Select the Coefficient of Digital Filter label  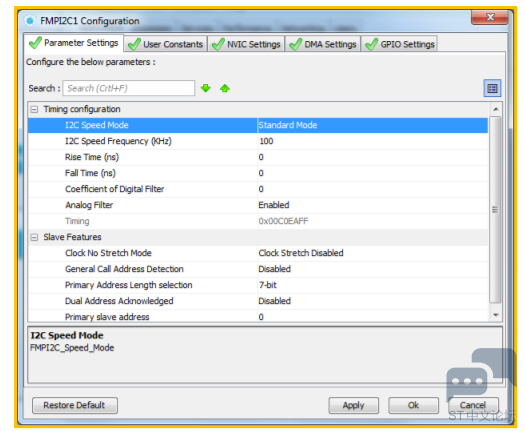coord(115,189)
